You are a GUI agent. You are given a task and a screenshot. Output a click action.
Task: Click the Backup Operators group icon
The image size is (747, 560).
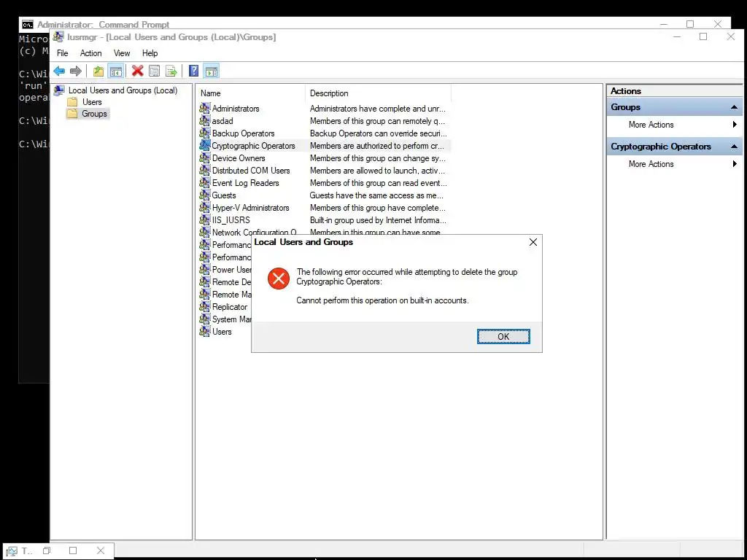(205, 133)
